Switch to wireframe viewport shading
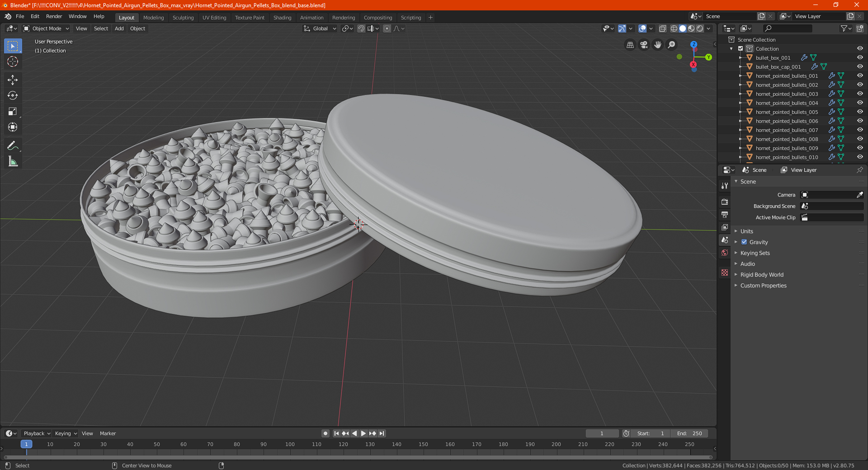Screen dimensions: 868x470 click(x=674, y=28)
